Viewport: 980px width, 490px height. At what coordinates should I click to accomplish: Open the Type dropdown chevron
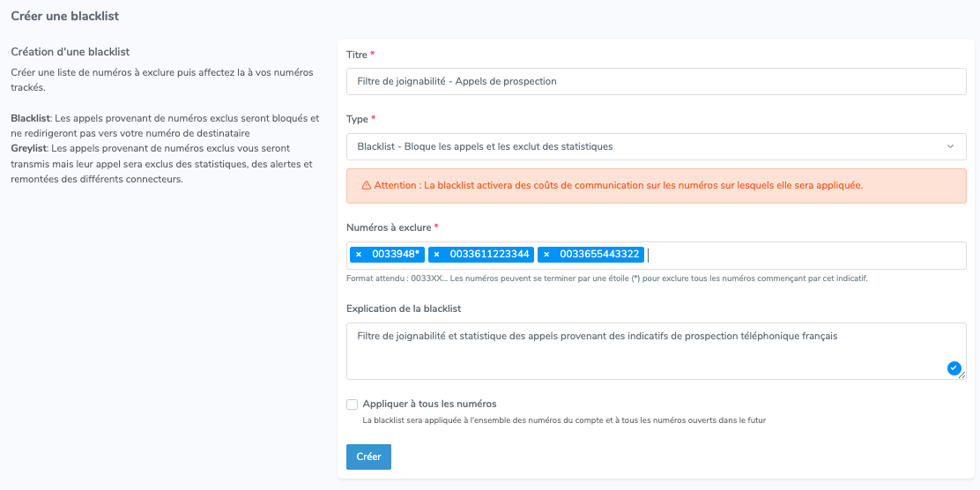pyautogui.click(x=951, y=147)
